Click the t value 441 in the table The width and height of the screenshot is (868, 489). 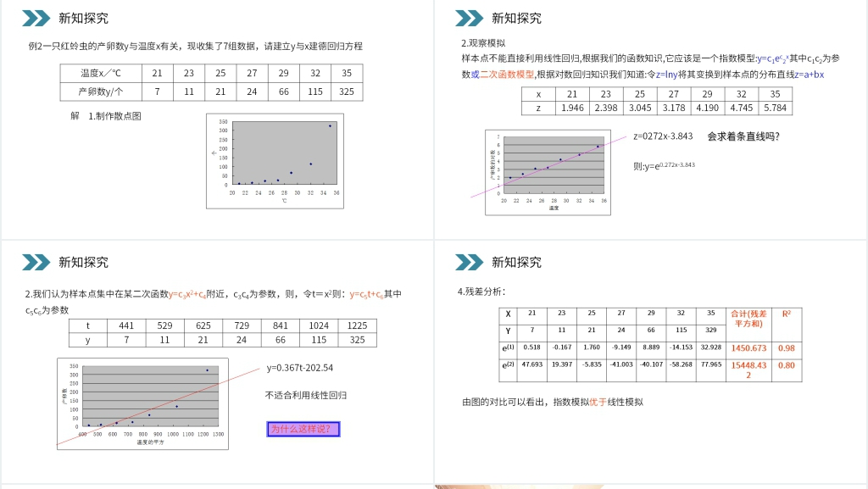(x=126, y=325)
